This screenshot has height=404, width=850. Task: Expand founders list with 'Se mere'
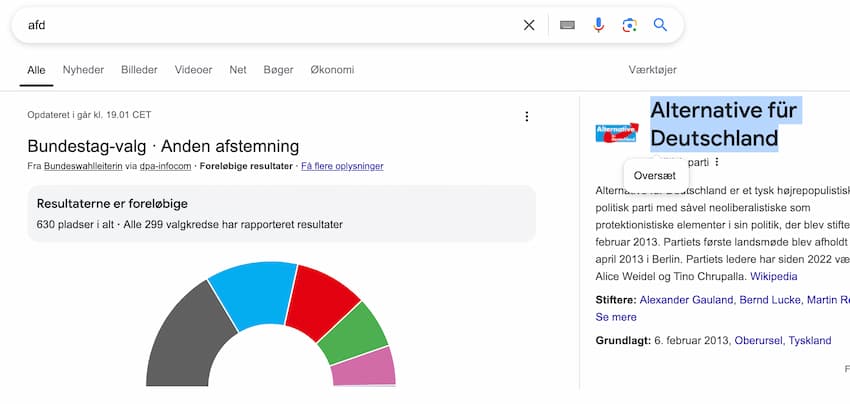616,317
